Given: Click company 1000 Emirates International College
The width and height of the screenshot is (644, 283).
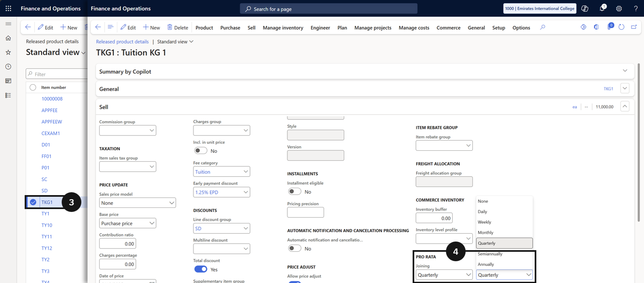Looking at the screenshot, I should [540, 8].
